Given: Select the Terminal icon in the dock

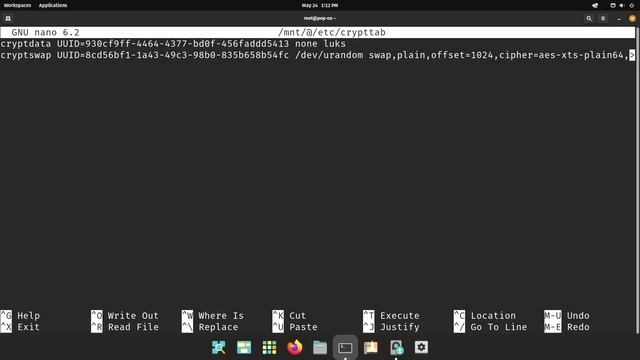Looking at the screenshot, I should [345, 347].
